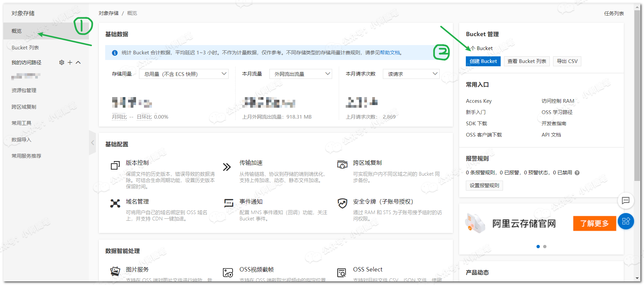
Task: Collapse the left sidebar with arrow handle
Action: [93, 143]
